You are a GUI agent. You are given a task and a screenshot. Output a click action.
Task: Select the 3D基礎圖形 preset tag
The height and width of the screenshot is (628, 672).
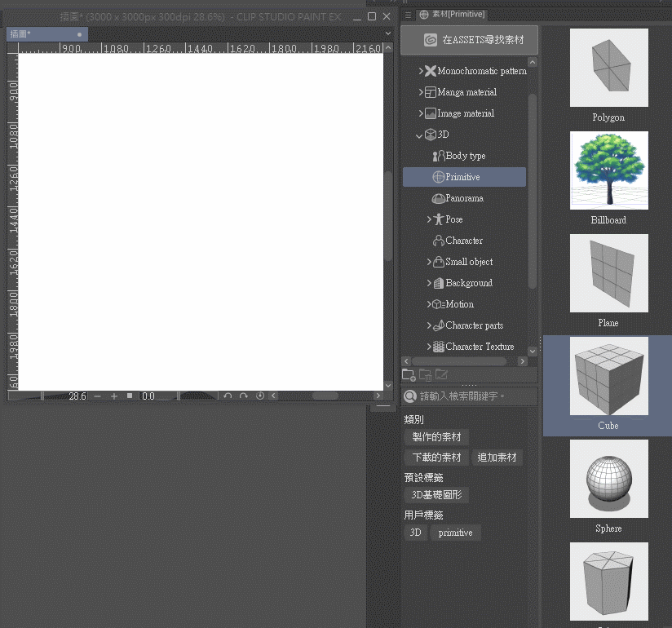pos(436,495)
